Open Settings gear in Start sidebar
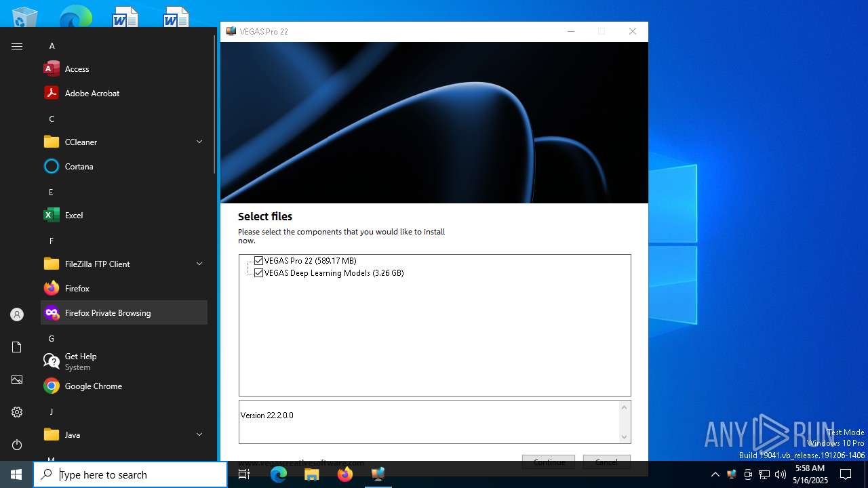 pyautogui.click(x=17, y=412)
